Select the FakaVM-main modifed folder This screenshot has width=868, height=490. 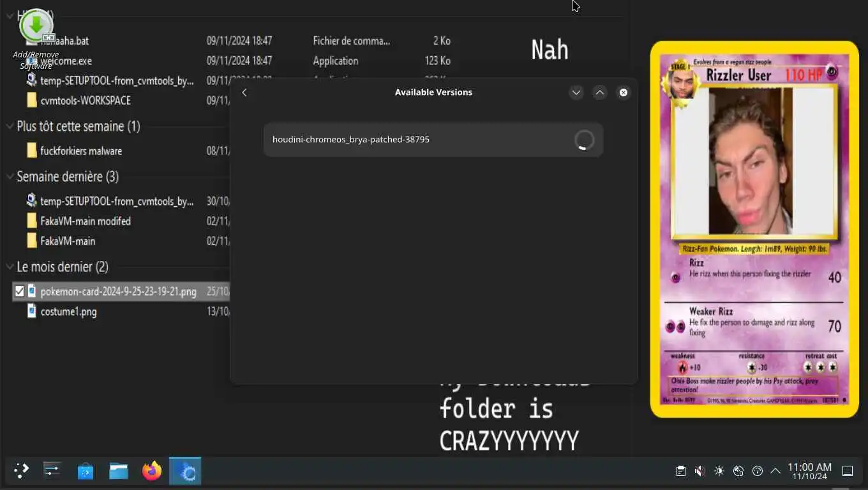pos(86,221)
